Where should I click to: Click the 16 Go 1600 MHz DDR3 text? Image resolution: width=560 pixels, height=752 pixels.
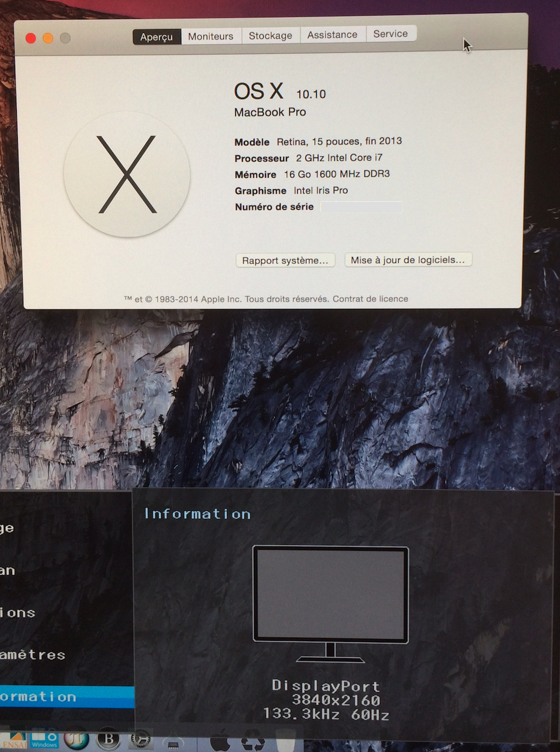pos(337,174)
